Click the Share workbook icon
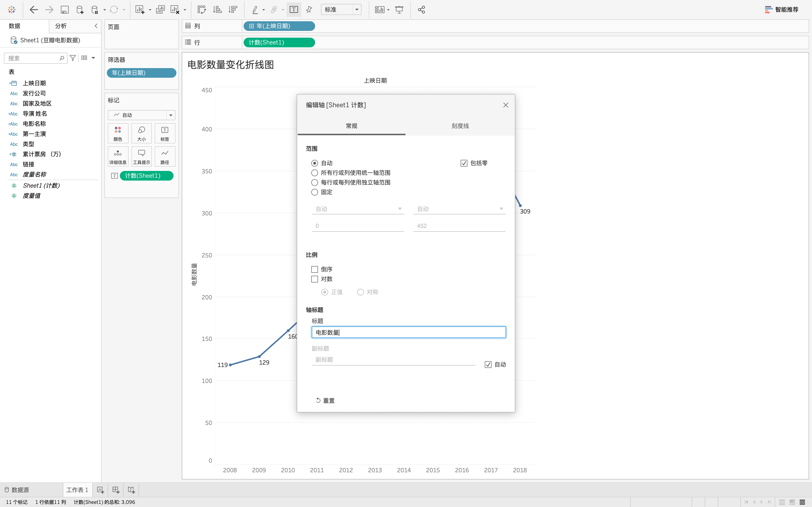 click(421, 10)
